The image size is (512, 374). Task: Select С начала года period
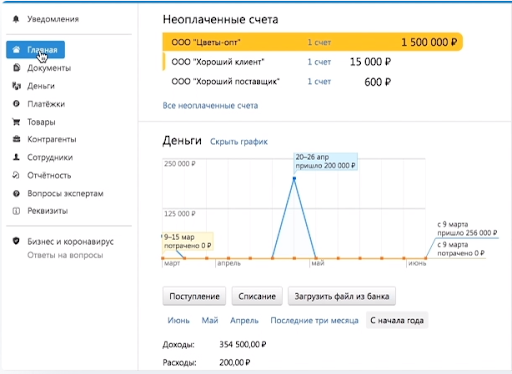pos(397,320)
